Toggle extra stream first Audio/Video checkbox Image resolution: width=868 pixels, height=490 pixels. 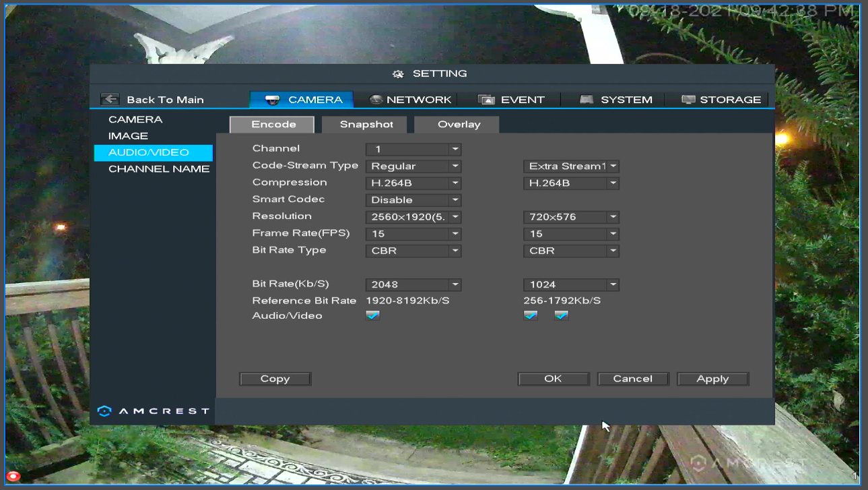[x=531, y=315]
